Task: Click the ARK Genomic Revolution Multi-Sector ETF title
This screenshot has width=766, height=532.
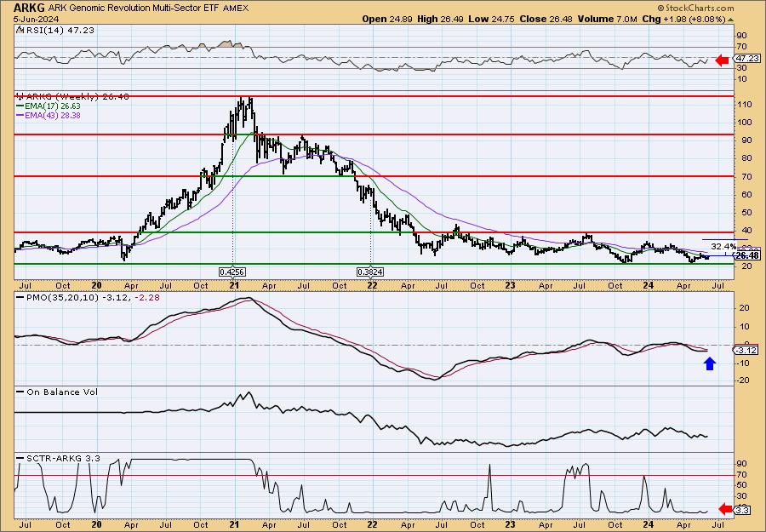Action: (x=134, y=9)
